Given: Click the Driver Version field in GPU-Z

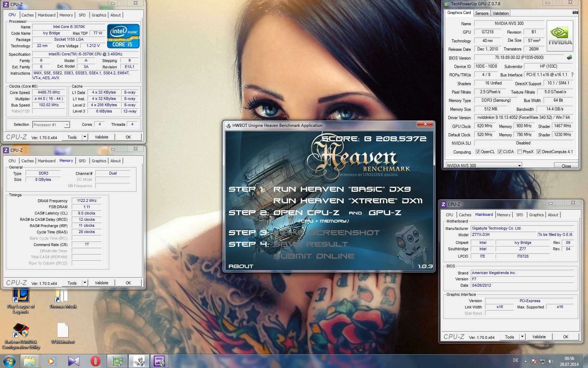Looking at the screenshot, I should click(524, 117).
